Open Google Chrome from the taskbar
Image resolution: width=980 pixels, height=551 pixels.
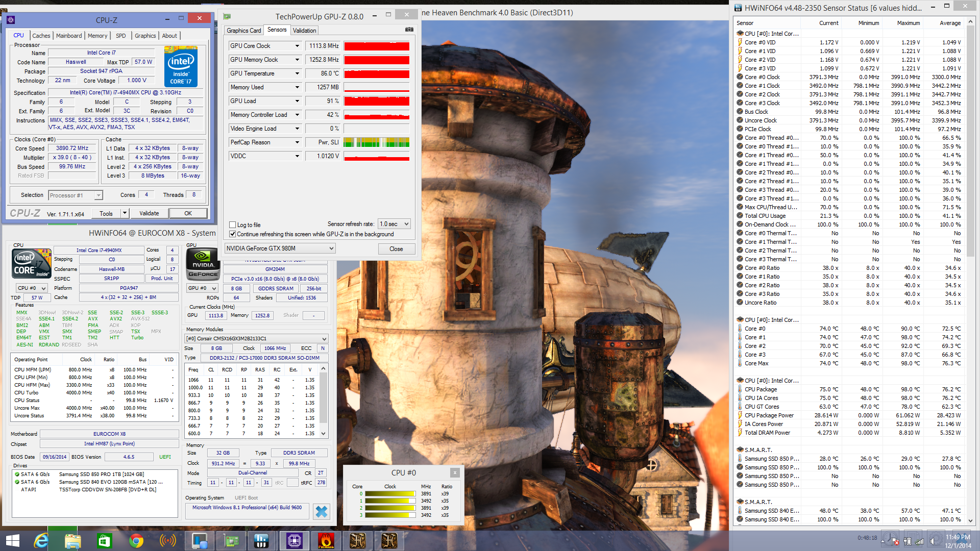click(136, 541)
